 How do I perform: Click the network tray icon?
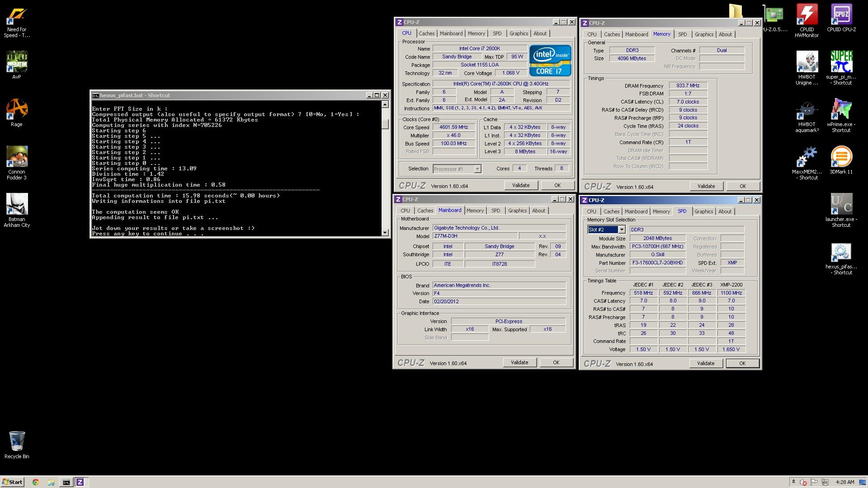[825, 482]
